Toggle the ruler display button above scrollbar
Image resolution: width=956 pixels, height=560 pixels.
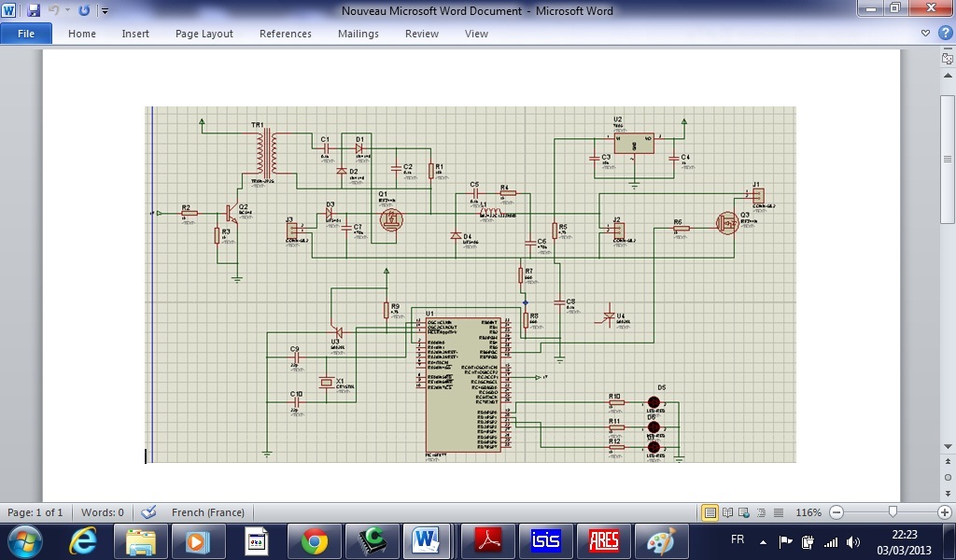[948, 58]
